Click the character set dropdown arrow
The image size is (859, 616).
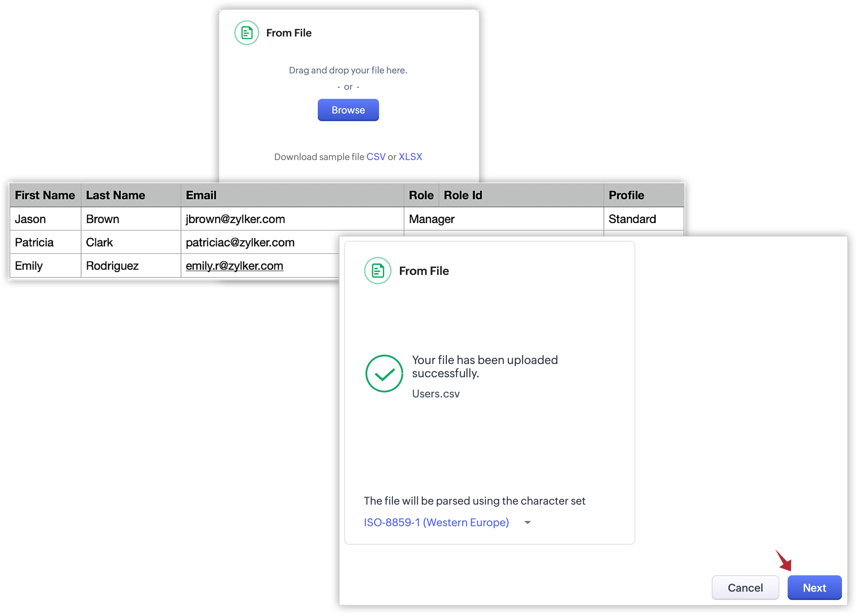pyautogui.click(x=527, y=522)
